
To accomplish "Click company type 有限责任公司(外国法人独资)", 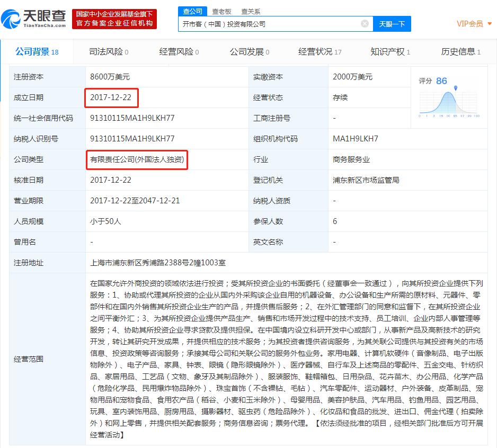I will (137, 159).
